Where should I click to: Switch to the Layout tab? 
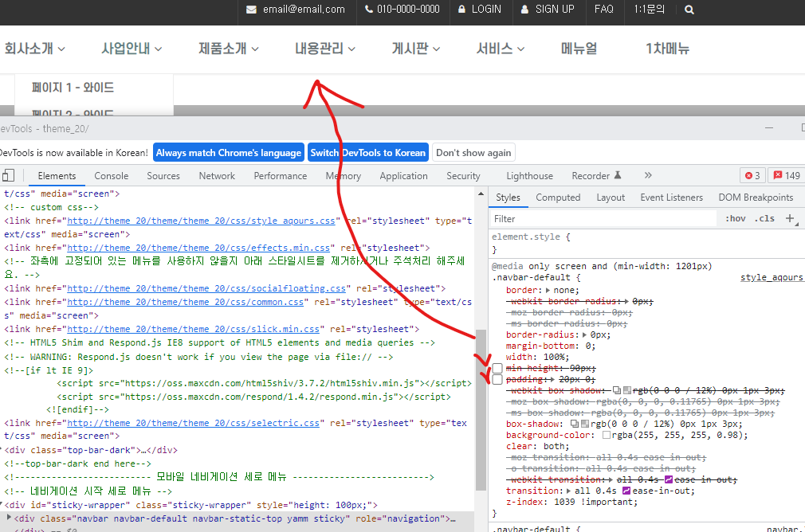pos(611,198)
